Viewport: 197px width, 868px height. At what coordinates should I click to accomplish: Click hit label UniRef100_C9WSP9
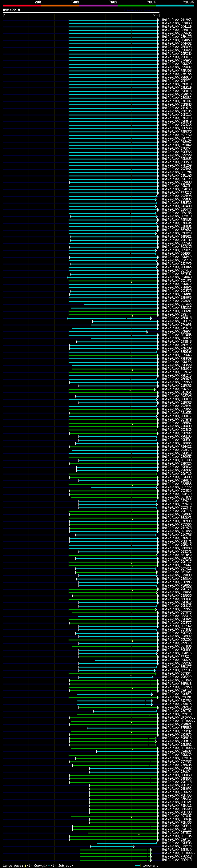coord(177,64)
